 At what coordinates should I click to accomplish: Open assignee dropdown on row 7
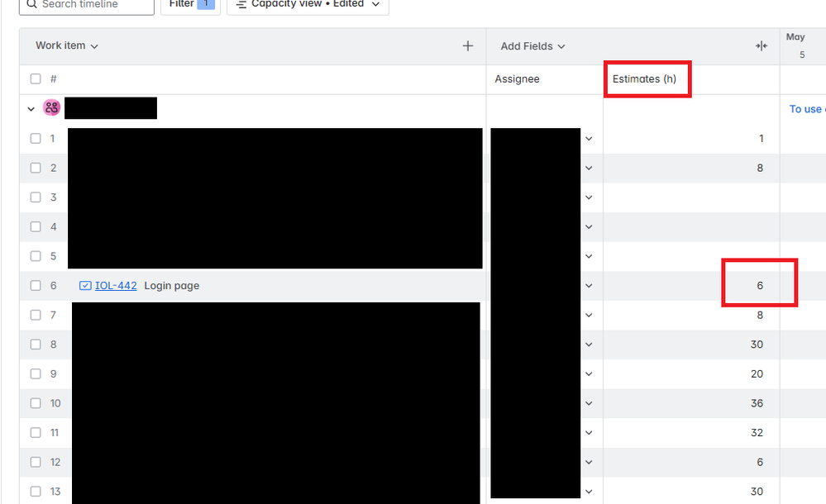tap(589, 315)
